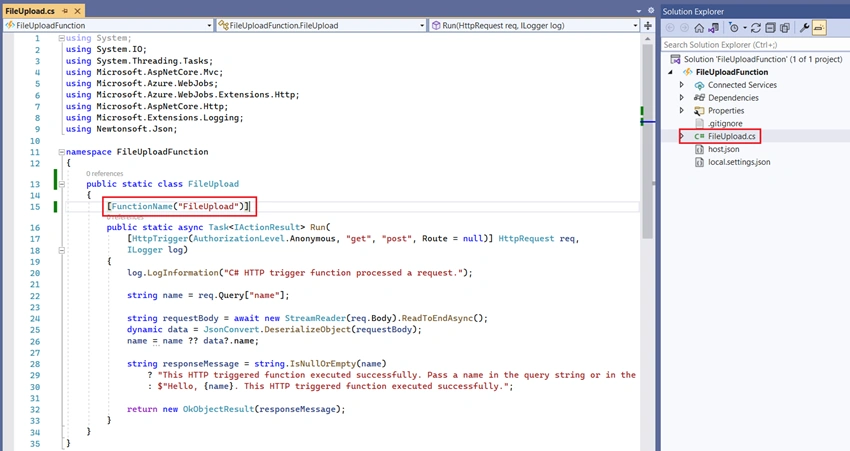Screen dimensions: 850x451
Task: Toggle pin on the FileUpload.cs tab
Action: 66,11
